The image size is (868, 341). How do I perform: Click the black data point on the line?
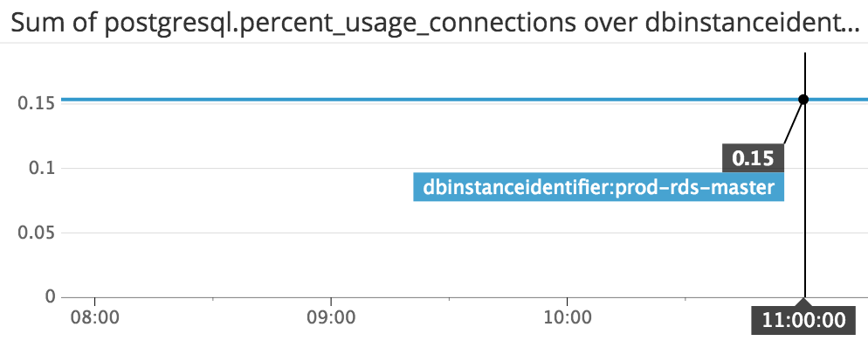[803, 100]
